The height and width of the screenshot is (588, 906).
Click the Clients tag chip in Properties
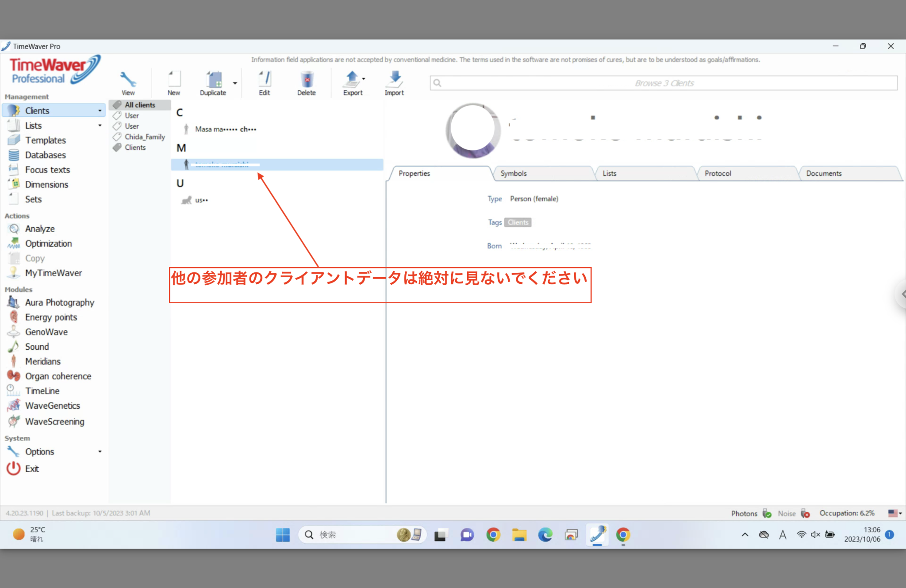[518, 222]
